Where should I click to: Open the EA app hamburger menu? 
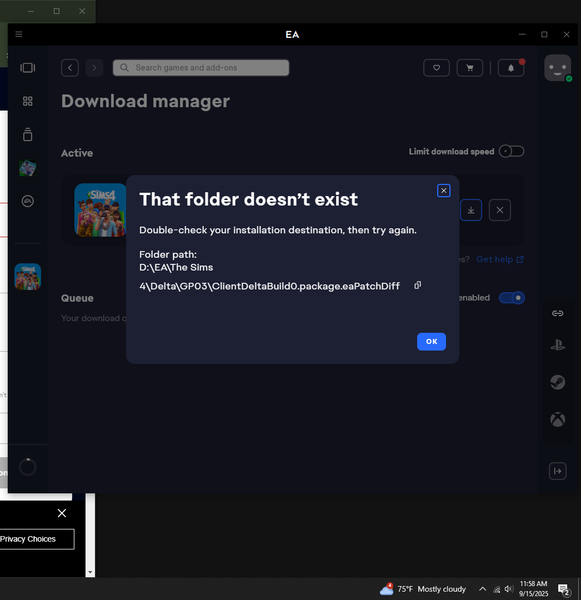(x=19, y=34)
